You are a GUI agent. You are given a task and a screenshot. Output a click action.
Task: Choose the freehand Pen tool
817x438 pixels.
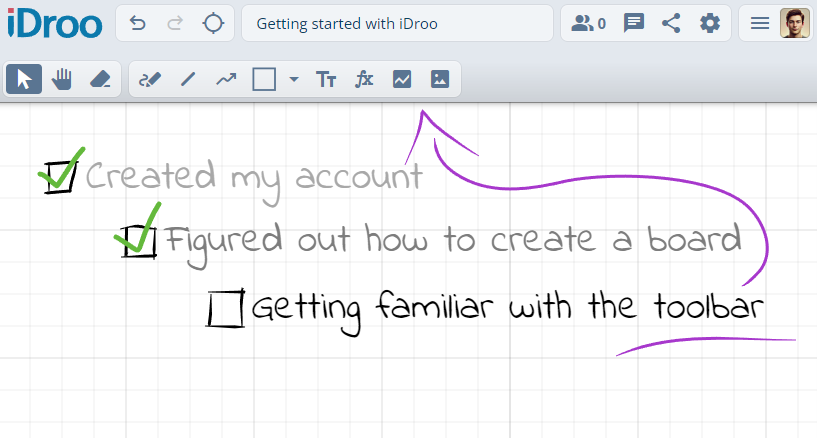(x=150, y=79)
